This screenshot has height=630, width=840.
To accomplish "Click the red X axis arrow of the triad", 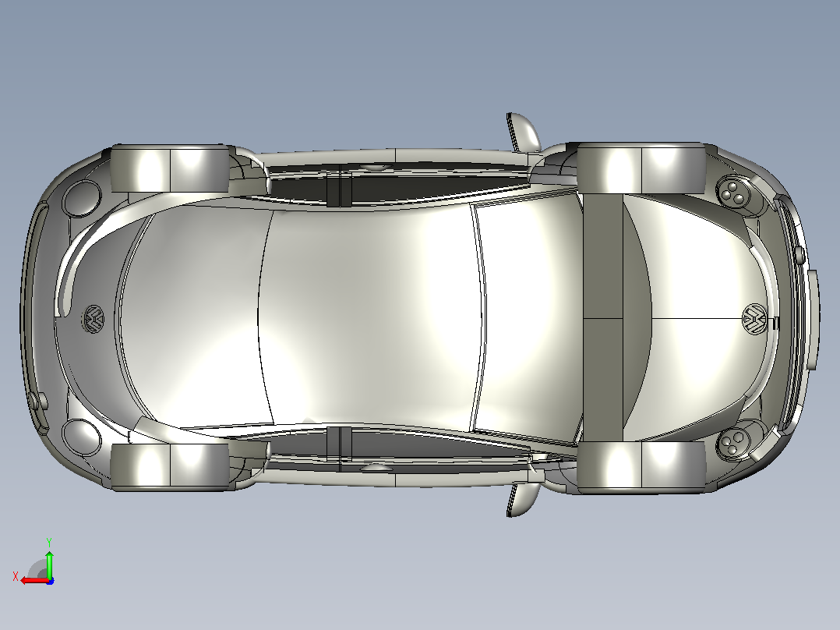I will (x=34, y=581).
